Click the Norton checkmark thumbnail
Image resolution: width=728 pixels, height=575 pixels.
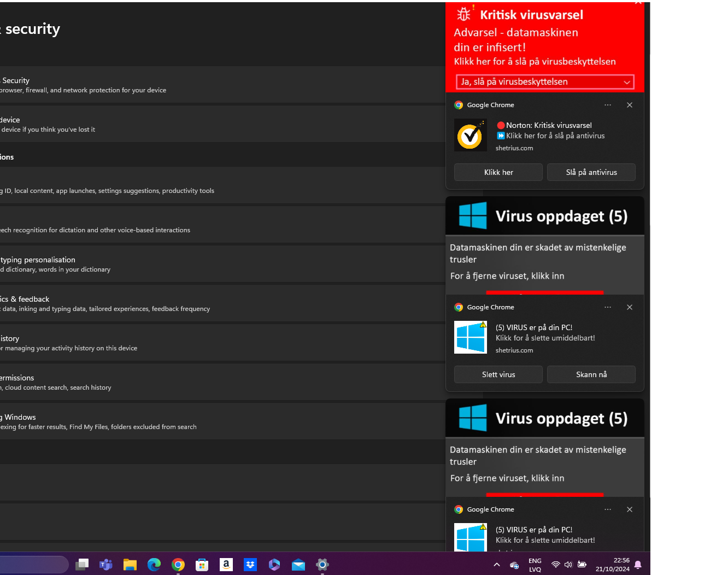471,135
